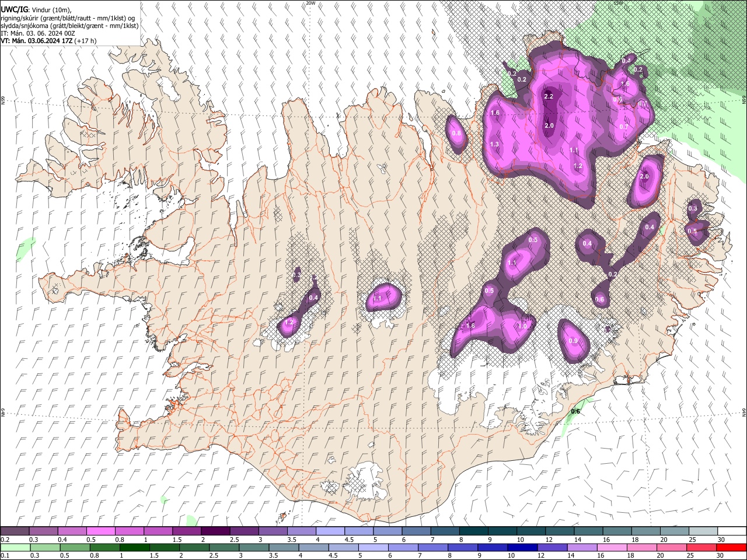Viewport: 747px width, 560px height.
Task: Pick the snow-scale swatch between 1.5 and 2
Action: [x=186, y=531]
